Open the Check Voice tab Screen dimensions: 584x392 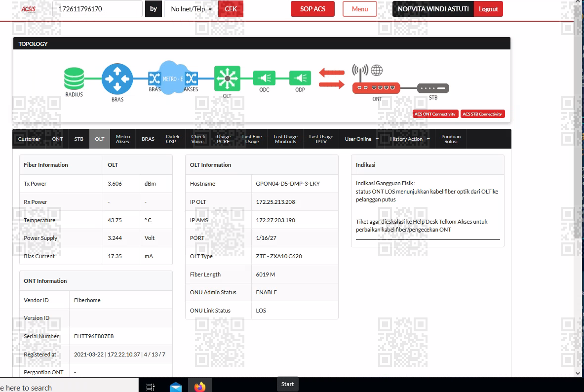click(x=198, y=139)
